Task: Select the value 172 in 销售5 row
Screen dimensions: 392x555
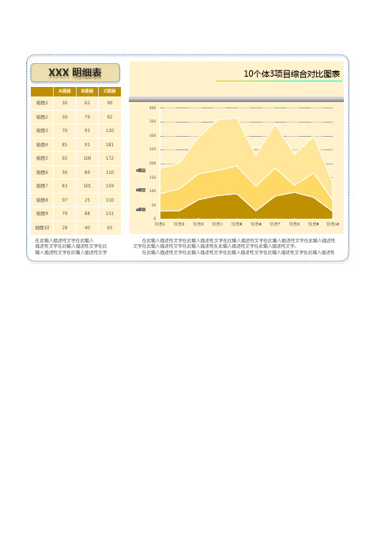Action: (110, 158)
